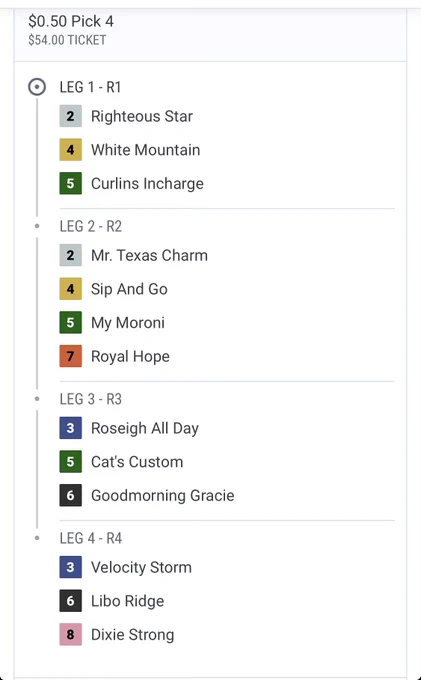Click Cat's Custom in Leg 3
Image resolution: width=421 pixels, height=680 pixels.
tap(137, 462)
